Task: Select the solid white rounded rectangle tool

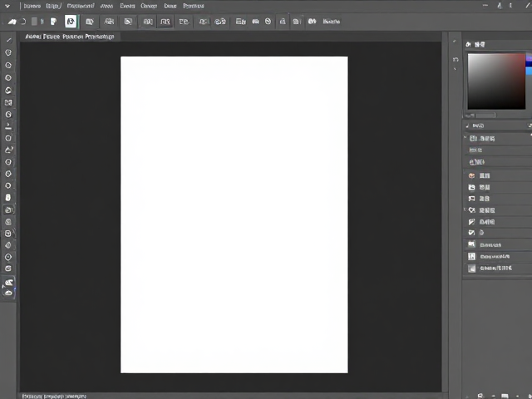Action: 8,198
